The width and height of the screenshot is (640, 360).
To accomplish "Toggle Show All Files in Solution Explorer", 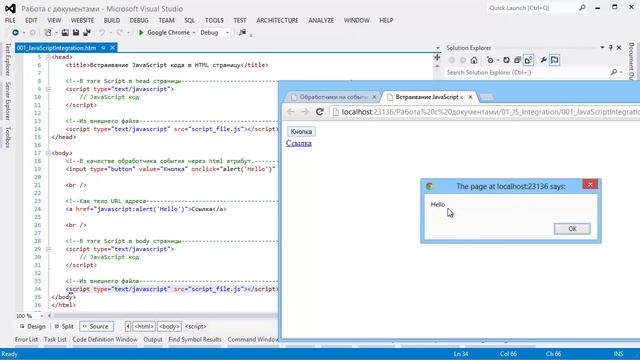I will point(528,60).
